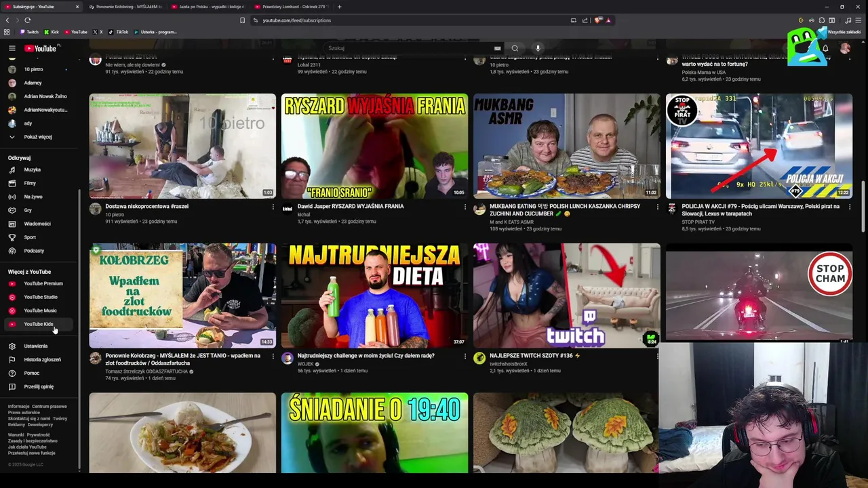This screenshot has height=488, width=868.
Task: Click the magnifier search button
Action: point(515,48)
